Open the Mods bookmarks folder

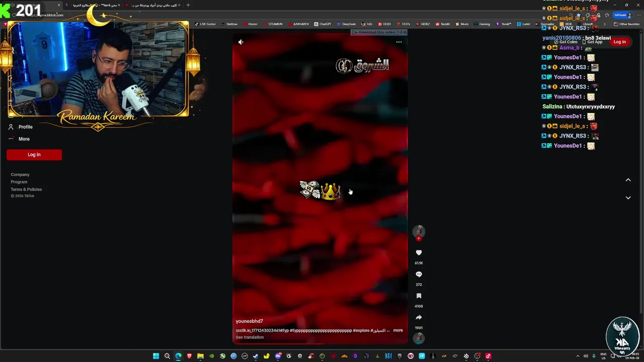click(x=462, y=24)
